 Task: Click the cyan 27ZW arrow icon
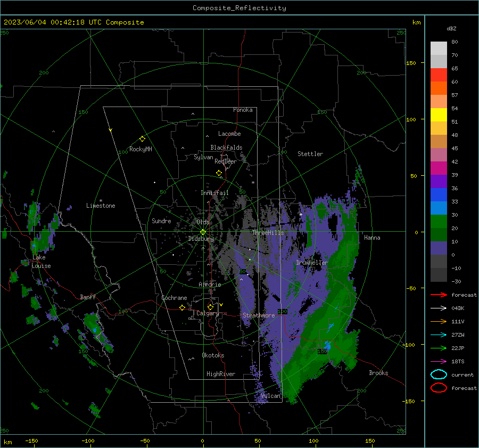[x=439, y=335]
